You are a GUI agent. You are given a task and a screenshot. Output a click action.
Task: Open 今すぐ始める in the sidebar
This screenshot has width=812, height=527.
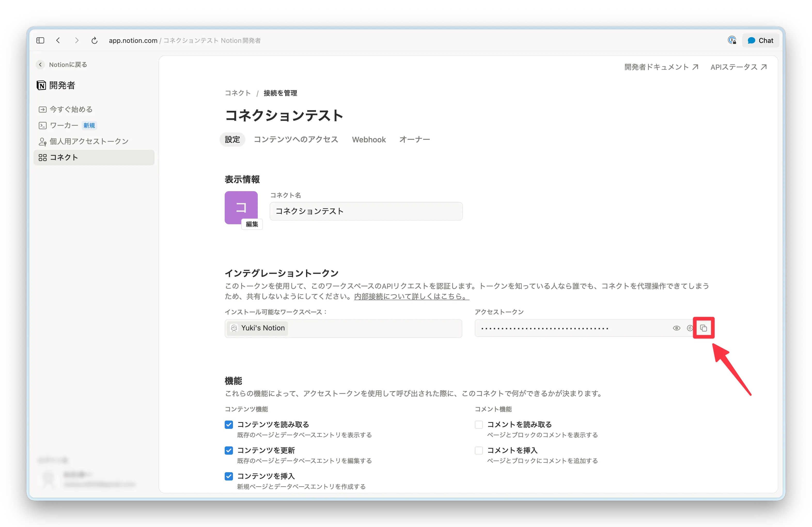point(94,109)
